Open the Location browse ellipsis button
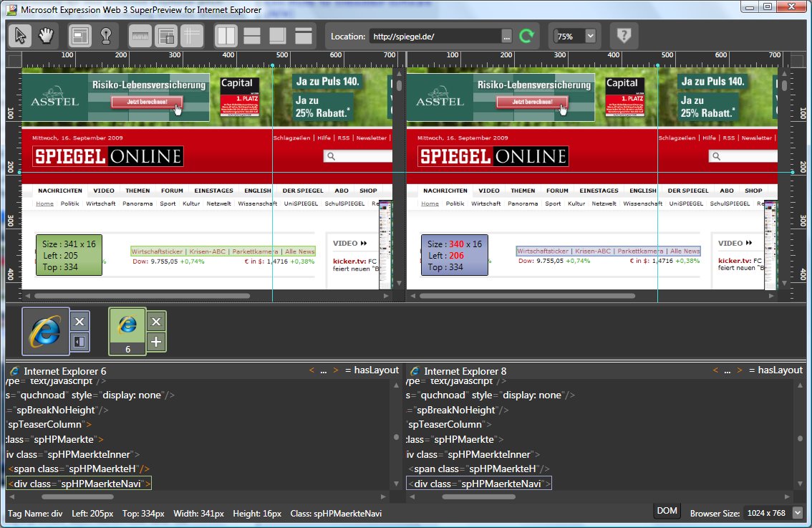 506,37
